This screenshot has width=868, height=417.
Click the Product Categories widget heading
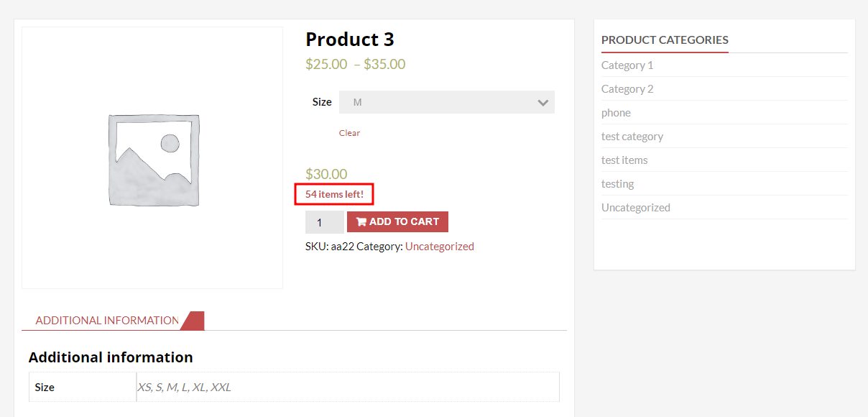tap(665, 40)
